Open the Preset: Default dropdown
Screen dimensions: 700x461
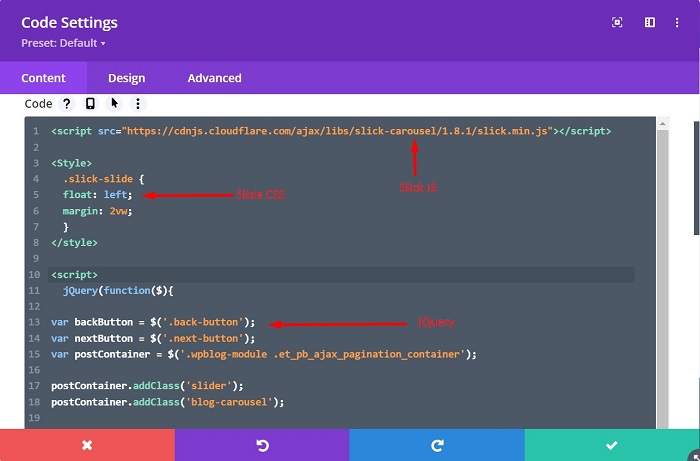point(63,43)
